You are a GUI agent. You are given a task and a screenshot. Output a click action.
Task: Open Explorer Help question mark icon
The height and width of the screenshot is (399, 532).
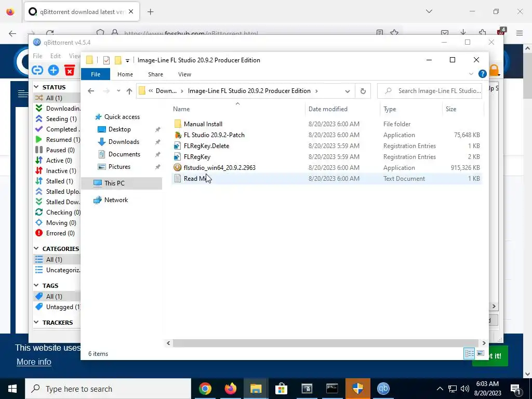pyautogui.click(x=482, y=74)
